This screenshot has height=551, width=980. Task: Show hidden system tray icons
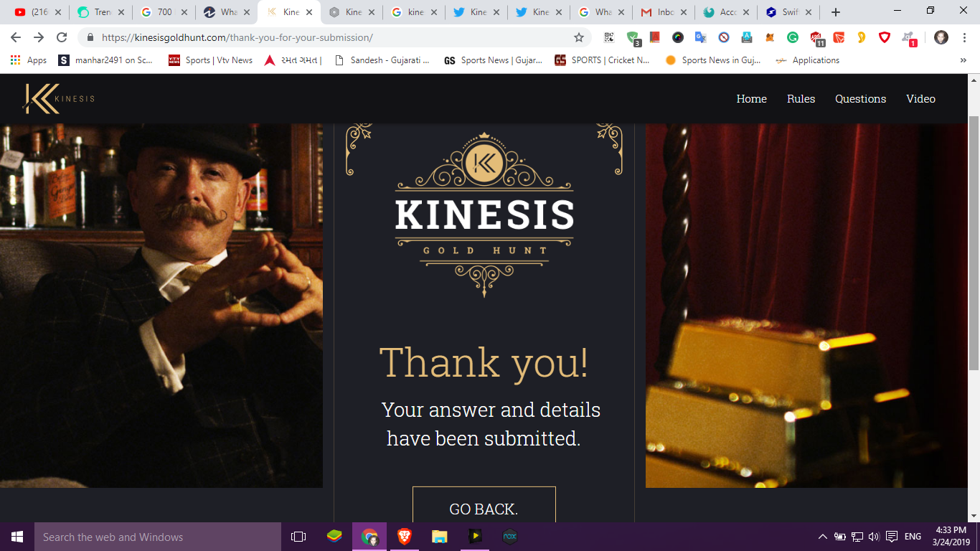(x=822, y=537)
